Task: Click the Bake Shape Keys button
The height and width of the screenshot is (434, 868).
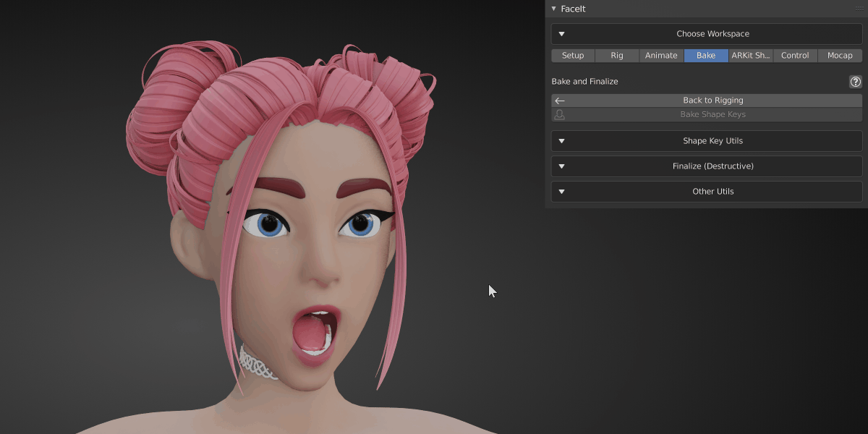Action: [x=707, y=114]
